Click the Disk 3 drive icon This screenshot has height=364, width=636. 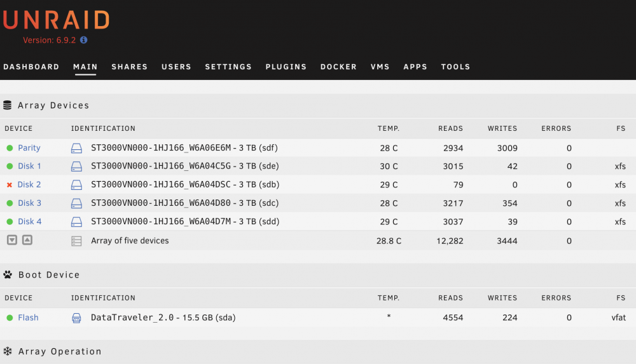click(x=76, y=203)
